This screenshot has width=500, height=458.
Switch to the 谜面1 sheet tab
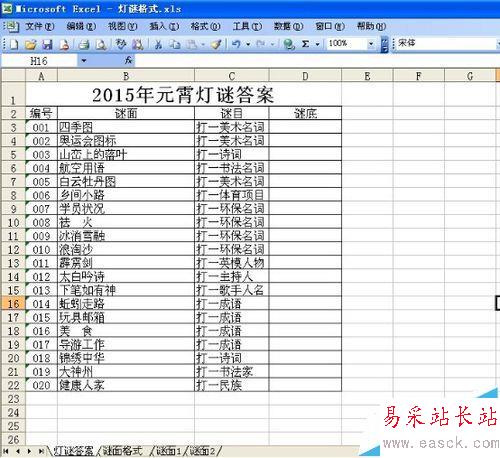click(x=168, y=451)
